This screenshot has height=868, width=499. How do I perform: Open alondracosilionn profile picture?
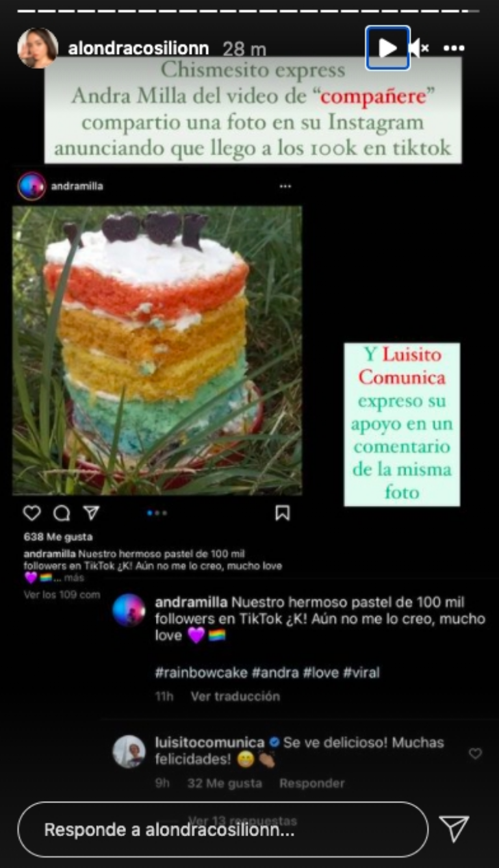(38, 48)
